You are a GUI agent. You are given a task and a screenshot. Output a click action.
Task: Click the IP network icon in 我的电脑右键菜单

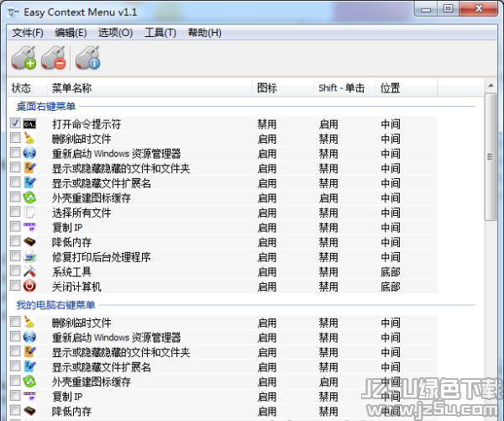29,396
